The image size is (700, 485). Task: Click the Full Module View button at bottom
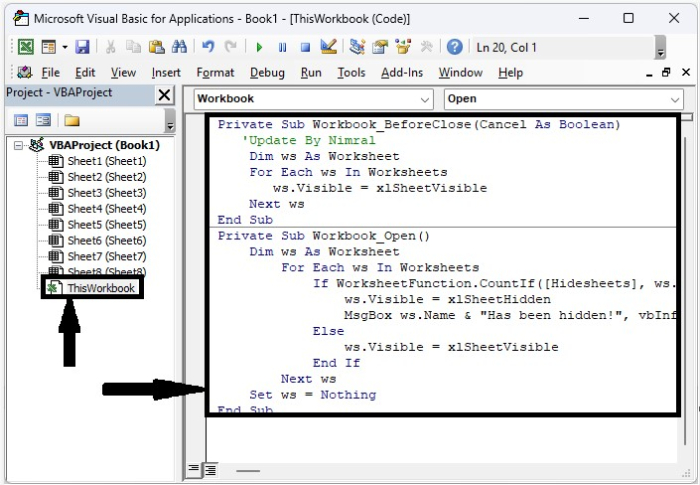pyautogui.click(x=210, y=469)
